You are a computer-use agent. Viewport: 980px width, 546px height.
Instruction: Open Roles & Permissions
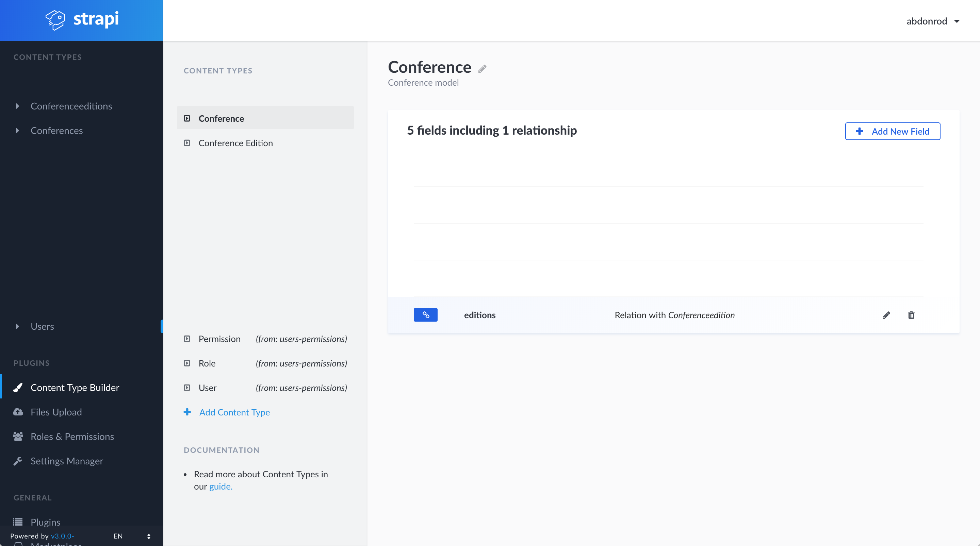coord(72,437)
